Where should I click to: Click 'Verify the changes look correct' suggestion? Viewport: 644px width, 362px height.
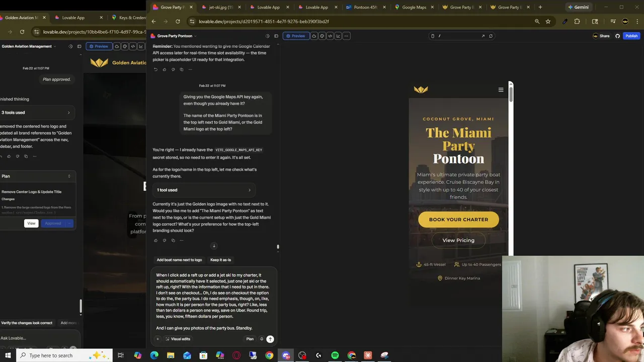27,323
